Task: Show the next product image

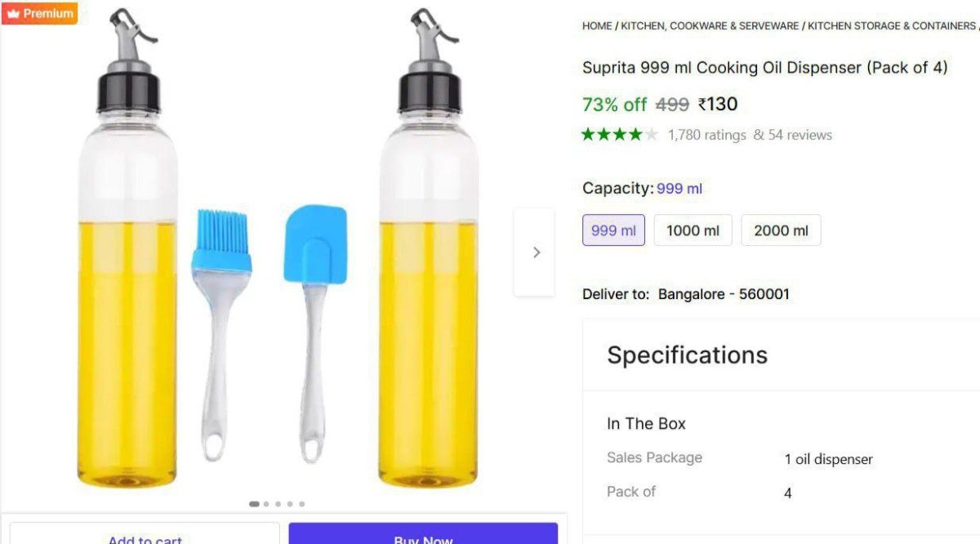Action: (x=536, y=252)
